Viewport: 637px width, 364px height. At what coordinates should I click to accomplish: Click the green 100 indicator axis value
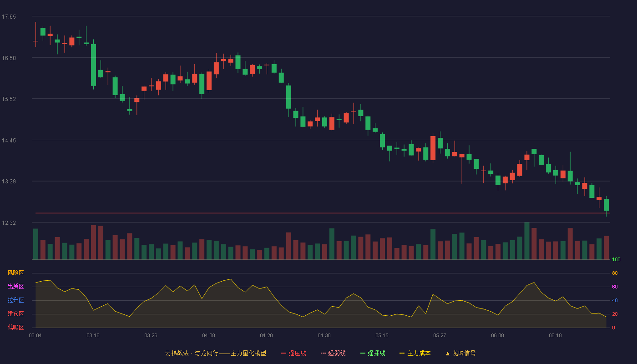tap(616, 260)
